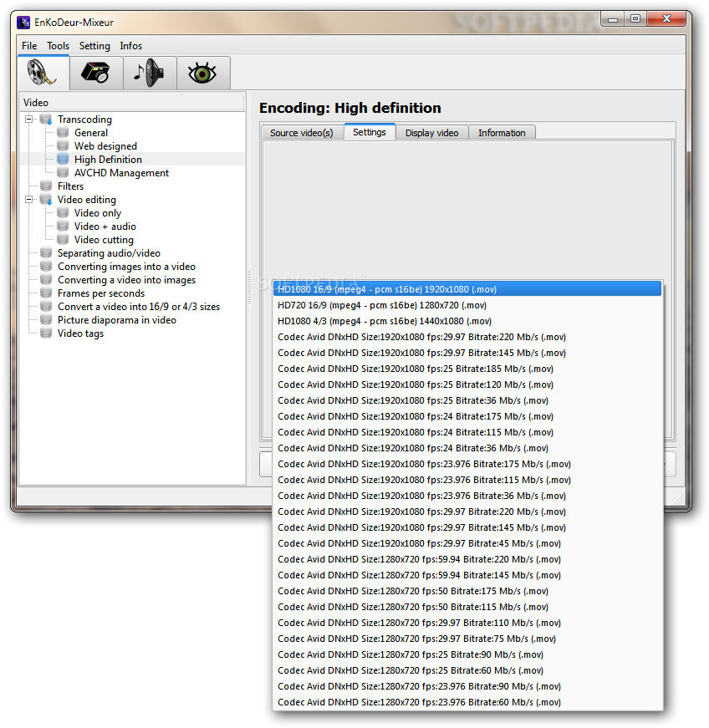Choose DNxHD 1280x720 fps:25 Bitrate:90 option

[467, 654]
